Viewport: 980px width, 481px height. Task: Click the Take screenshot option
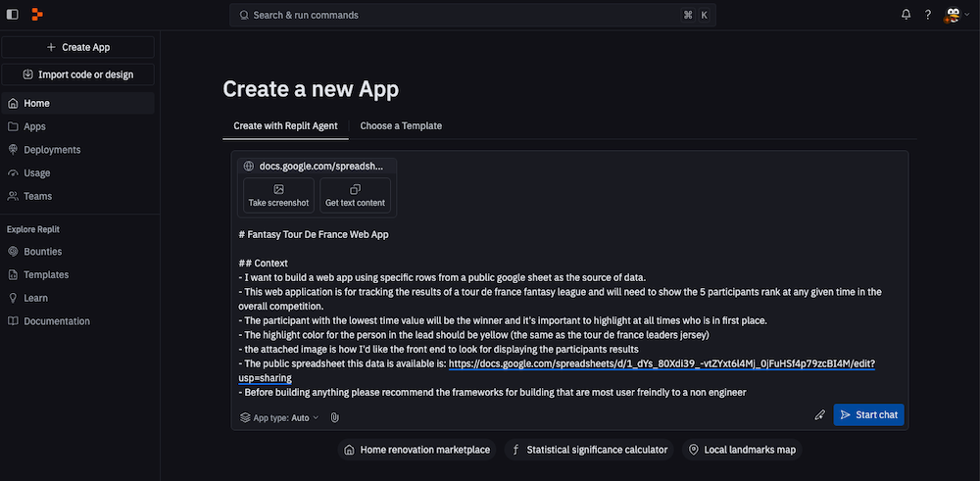click(x=278, y=196)
